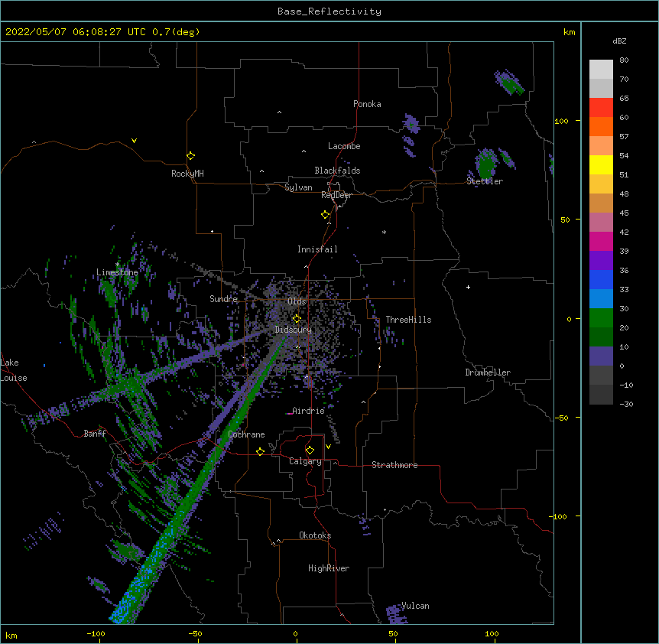Click the Calgary city label
The image size is (659, 644).
pos(305,461)
